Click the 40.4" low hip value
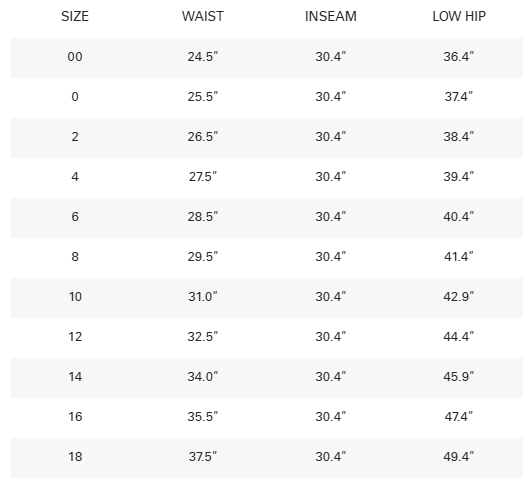 (x=459, y=216)
